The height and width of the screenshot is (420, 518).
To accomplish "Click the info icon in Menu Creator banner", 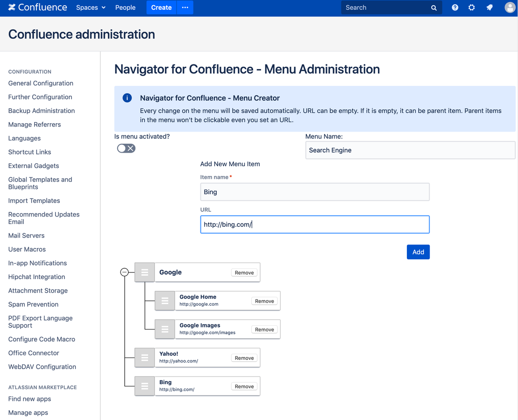I will click(127, 98).
